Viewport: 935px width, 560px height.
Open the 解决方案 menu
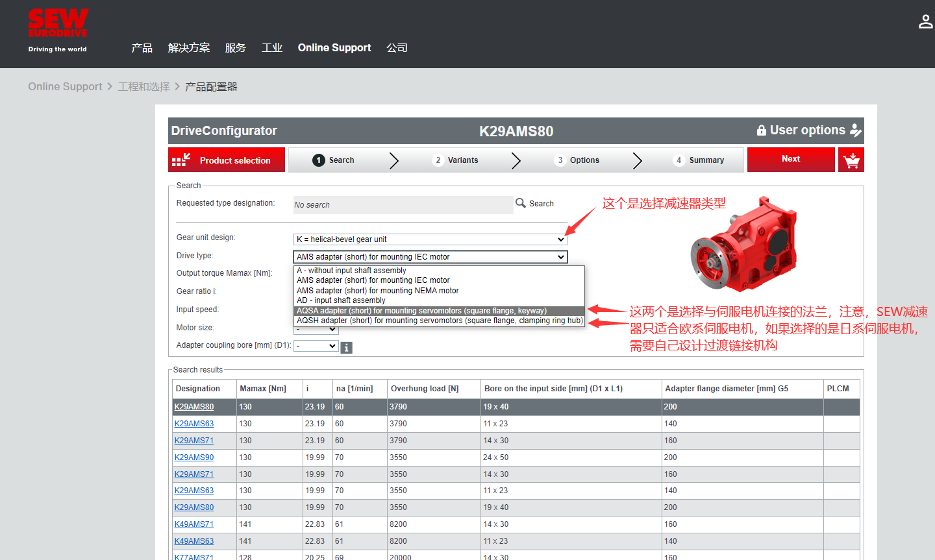(189, 47)
